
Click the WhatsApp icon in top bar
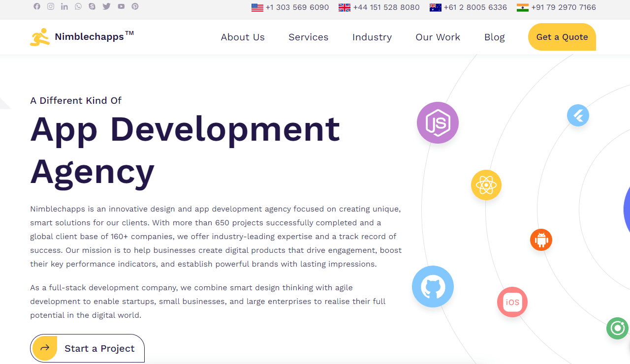[x=79, y=6]
